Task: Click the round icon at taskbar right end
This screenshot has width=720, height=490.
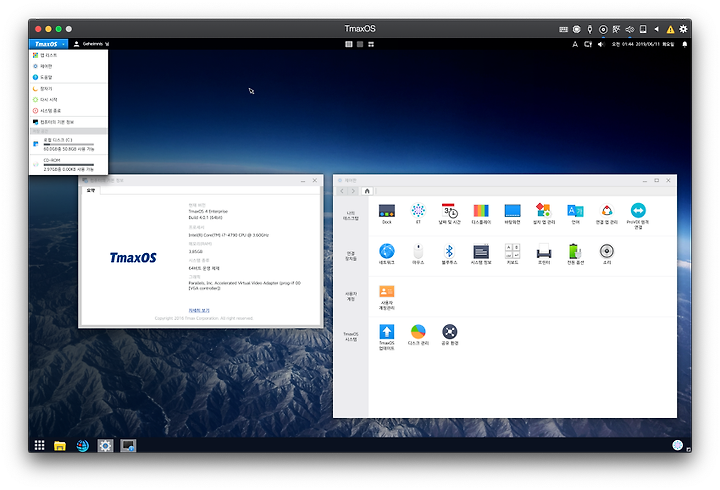Action: (x=677, y=445)
